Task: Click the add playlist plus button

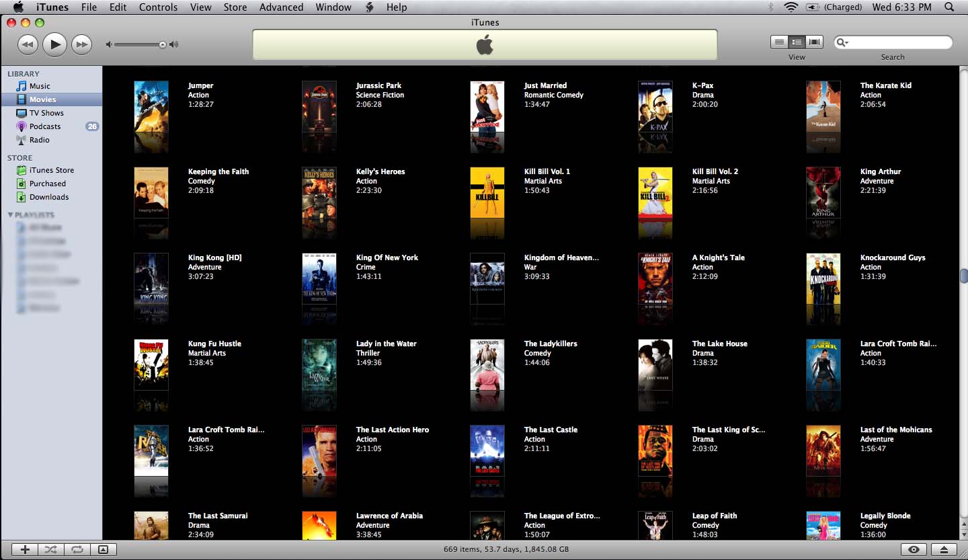Action: [25, 549]
